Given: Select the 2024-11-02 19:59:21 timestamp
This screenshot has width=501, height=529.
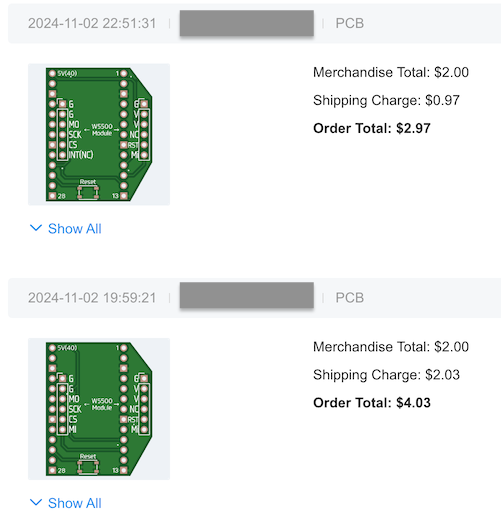Looking at the screenshot, I should point(92,298).
